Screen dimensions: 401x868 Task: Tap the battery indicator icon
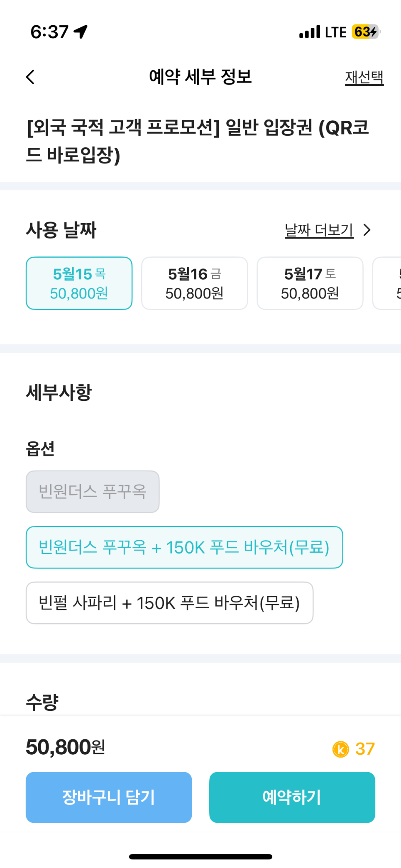point(366,32)
